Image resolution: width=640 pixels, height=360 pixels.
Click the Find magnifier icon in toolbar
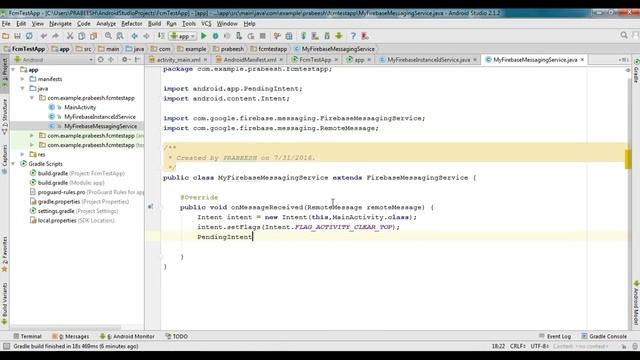(108, 36)
